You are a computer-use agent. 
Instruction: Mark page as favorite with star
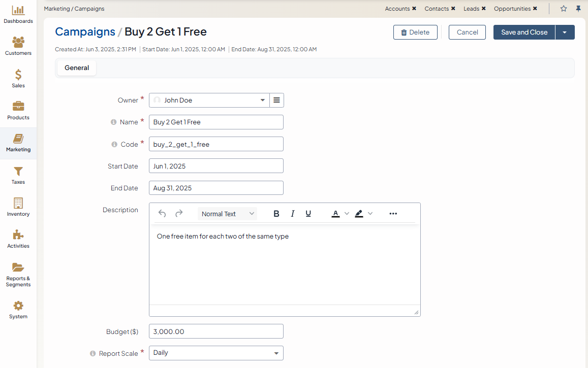563,9
